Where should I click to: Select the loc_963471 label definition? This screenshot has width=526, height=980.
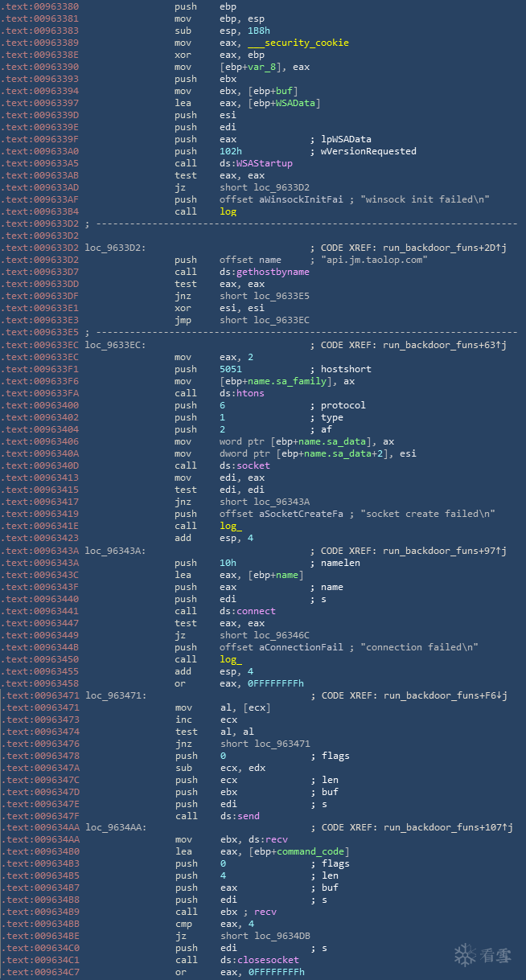coord(115,695)
